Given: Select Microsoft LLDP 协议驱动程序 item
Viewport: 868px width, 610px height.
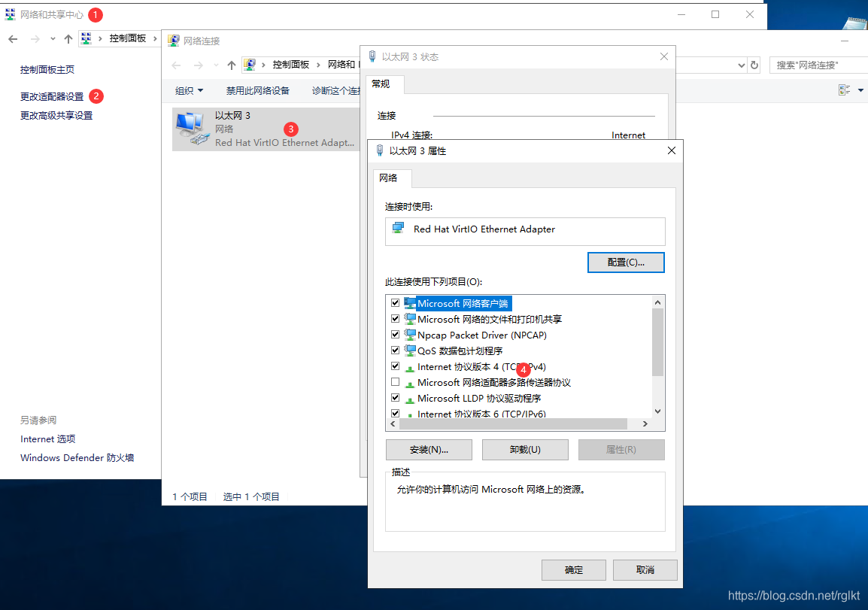Looking at the screenshot, I should point(479,398).
